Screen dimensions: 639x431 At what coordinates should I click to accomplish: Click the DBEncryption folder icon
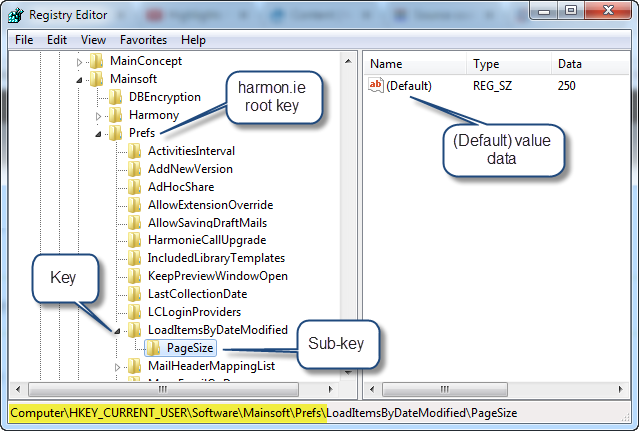[x=116, y=97]
